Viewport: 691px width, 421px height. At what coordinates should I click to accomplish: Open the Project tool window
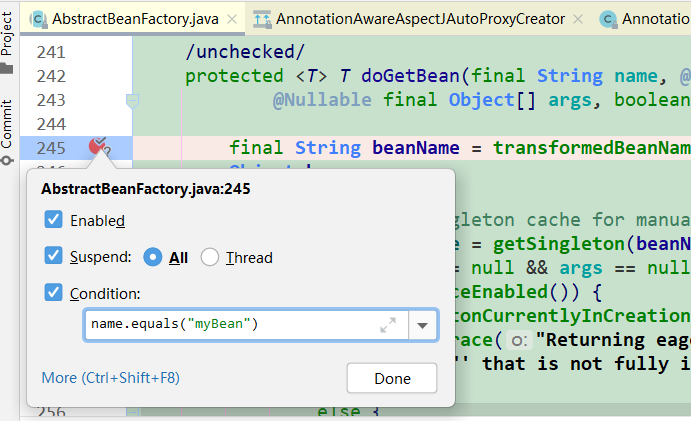(7, 42)
